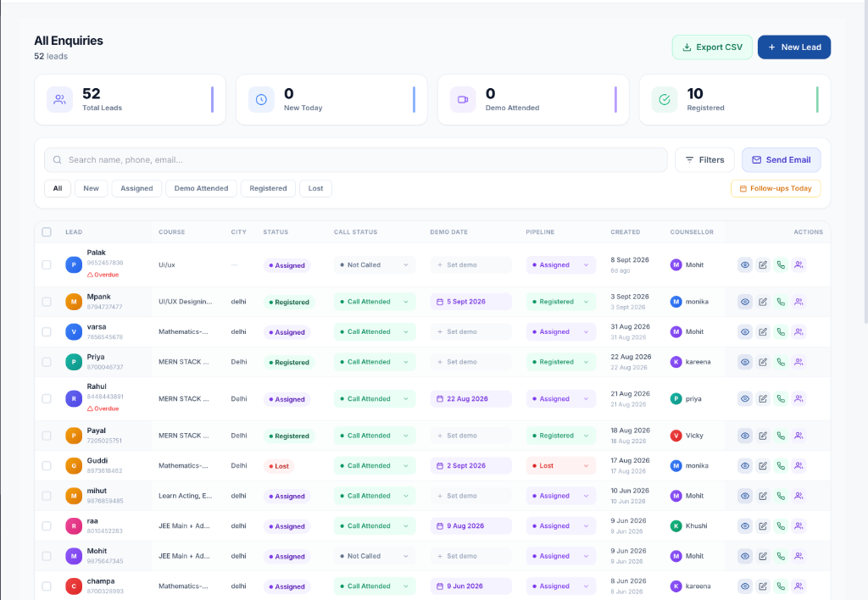Select the checkbox for lead varsa
Screen dimensions: 868x600
click(47, 331)
